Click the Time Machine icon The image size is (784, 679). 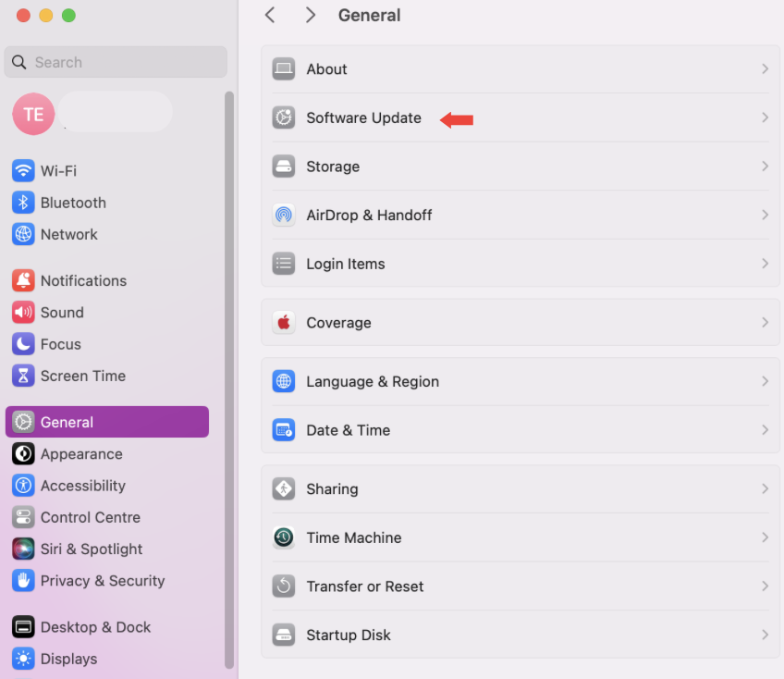283,537
